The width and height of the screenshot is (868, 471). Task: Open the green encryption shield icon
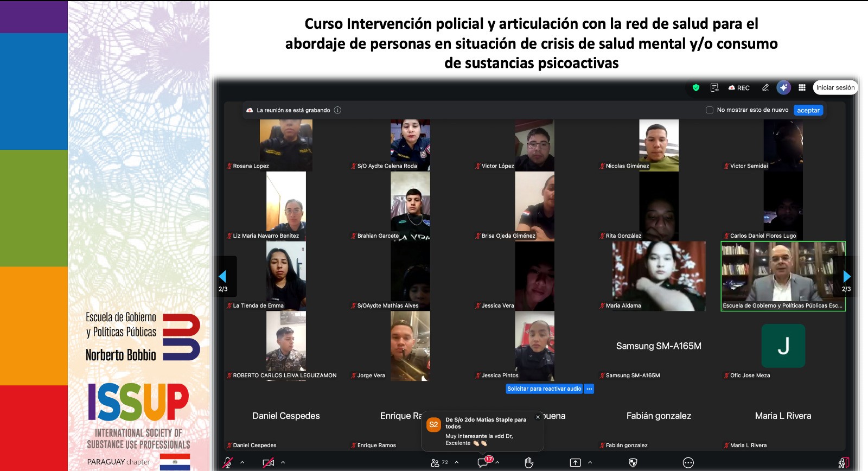click(696, 87)
